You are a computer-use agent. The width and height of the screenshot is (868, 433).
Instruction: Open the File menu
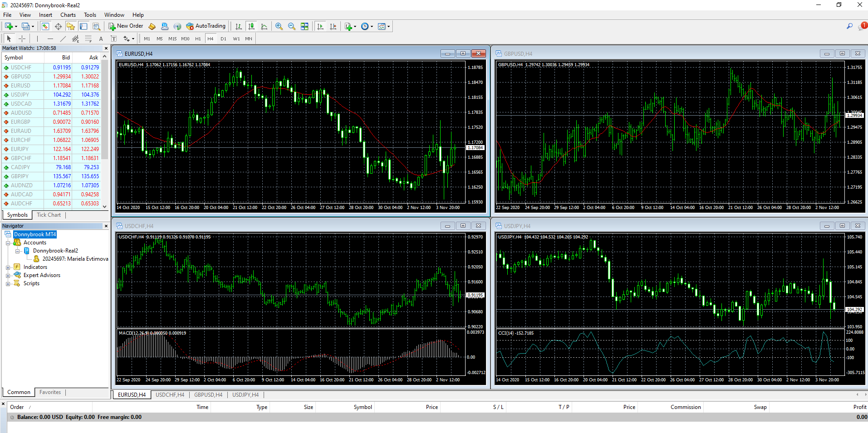click(7, 15)
